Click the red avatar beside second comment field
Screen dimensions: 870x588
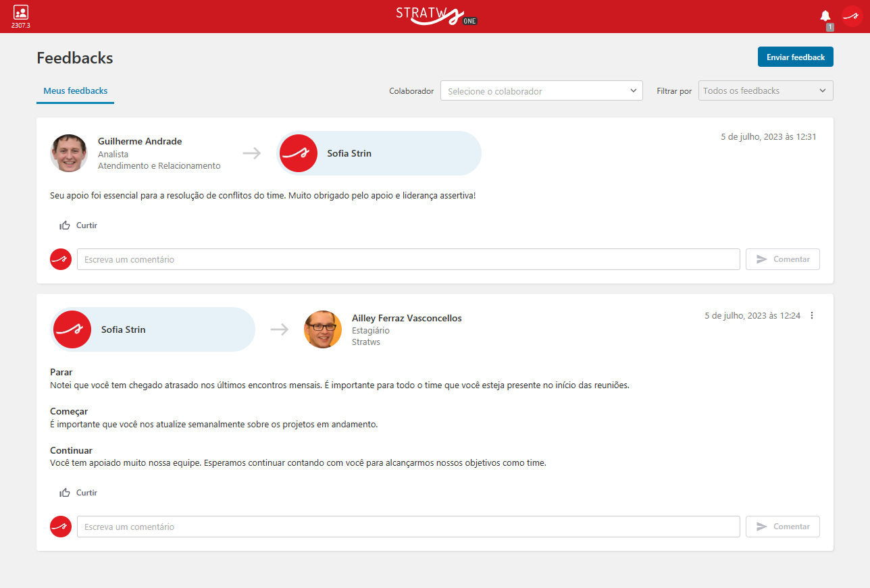pos(61,527)
